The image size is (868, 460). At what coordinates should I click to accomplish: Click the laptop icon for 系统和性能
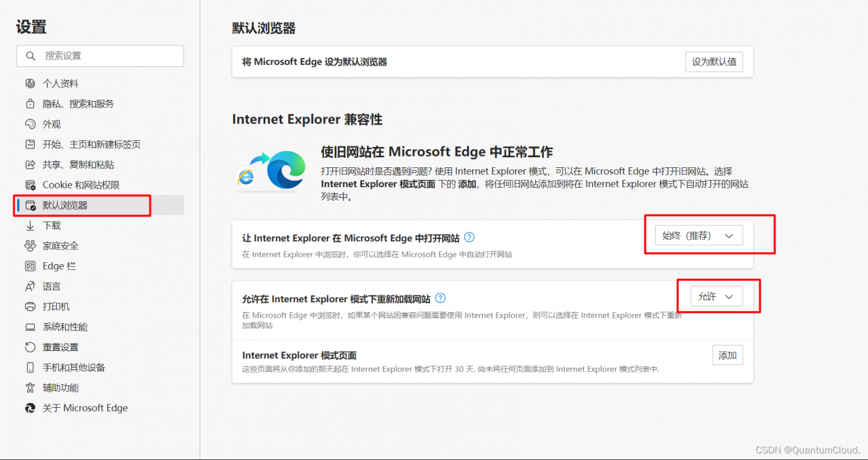[30, 327]
